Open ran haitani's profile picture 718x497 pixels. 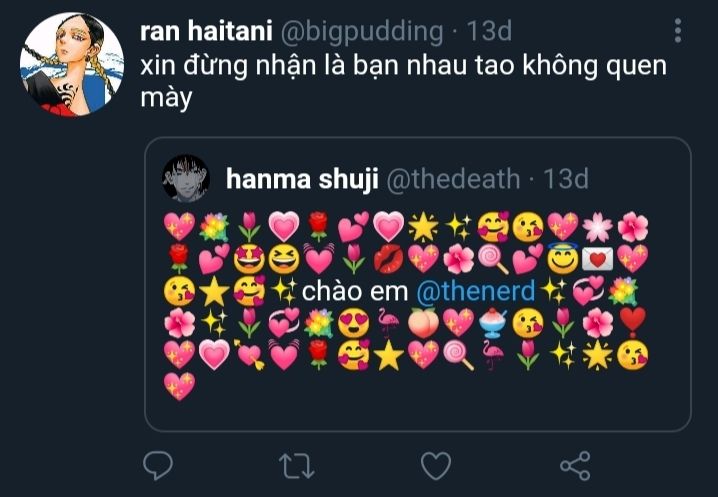click(x=72, y=64)
